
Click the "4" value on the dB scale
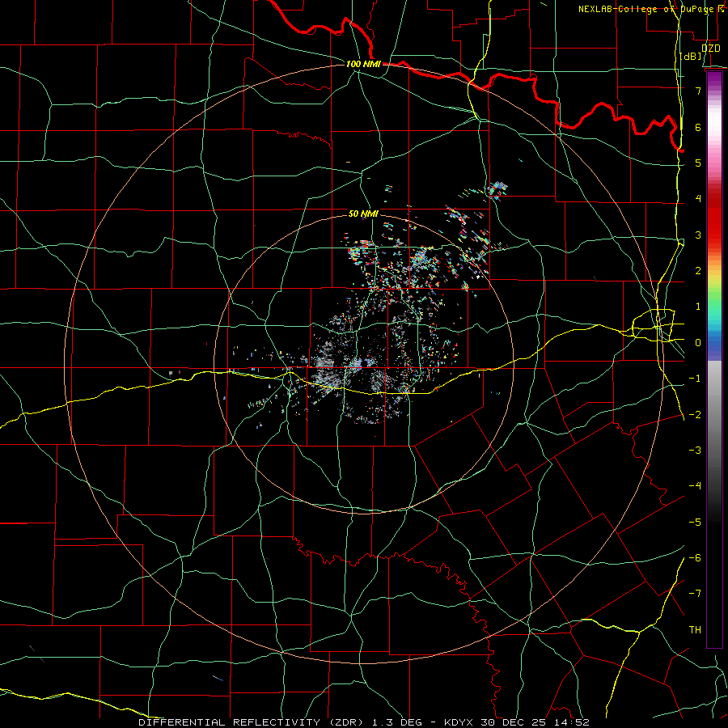tap(698, 199)
